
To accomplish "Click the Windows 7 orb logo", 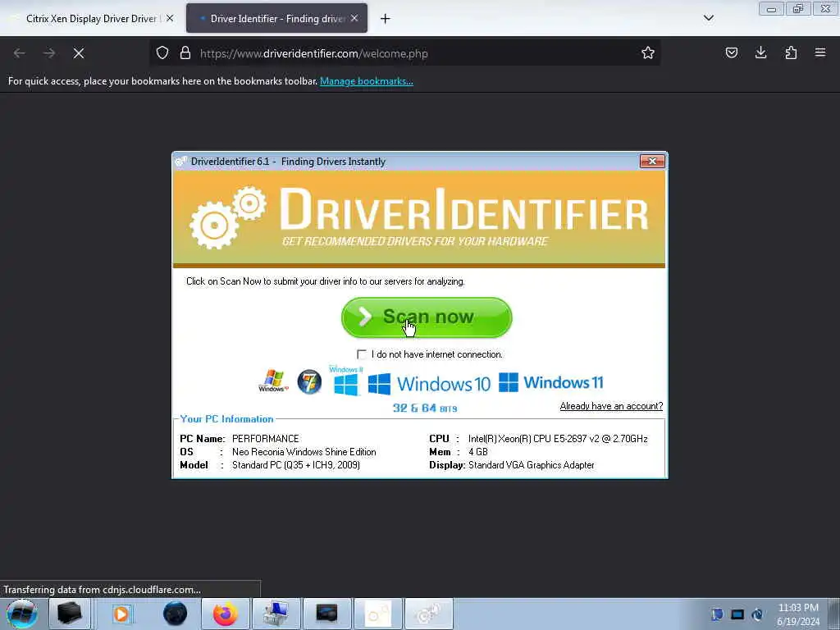I will coord(309,381).
